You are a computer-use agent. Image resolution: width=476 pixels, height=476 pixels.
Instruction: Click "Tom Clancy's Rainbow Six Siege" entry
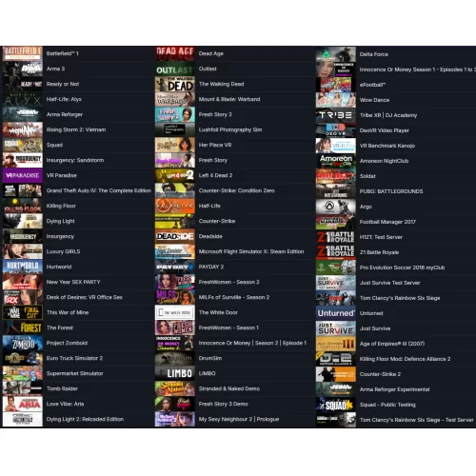point(400,298)
